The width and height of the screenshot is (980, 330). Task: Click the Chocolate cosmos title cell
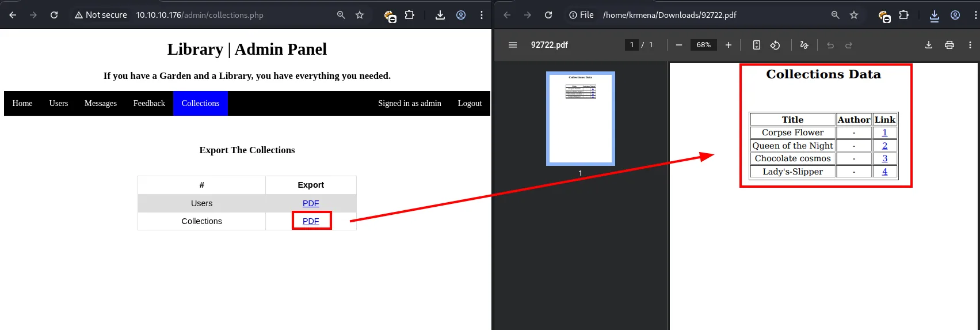pyautogui.click(x=792, y=158)
